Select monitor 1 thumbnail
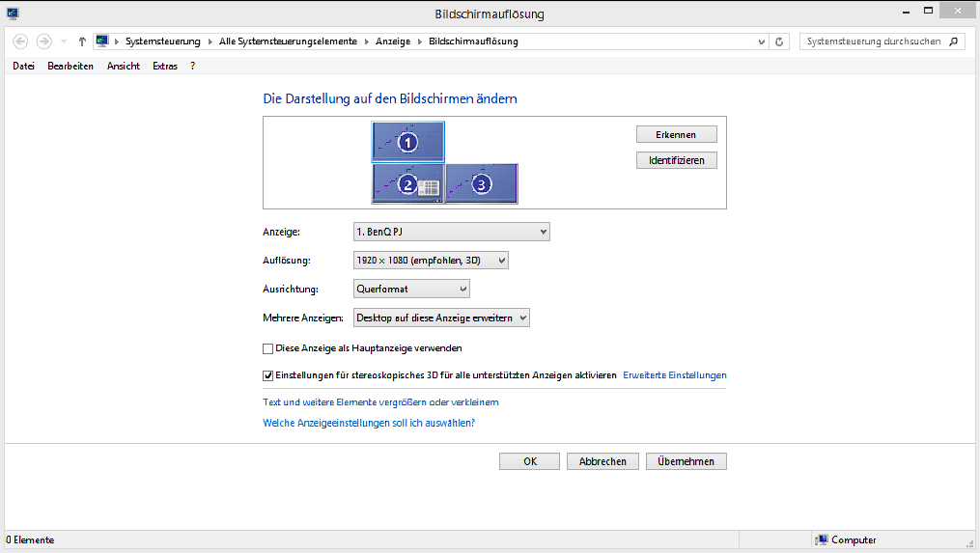Image resolution: width=980 pixels, height=553 pixels. 408,142
